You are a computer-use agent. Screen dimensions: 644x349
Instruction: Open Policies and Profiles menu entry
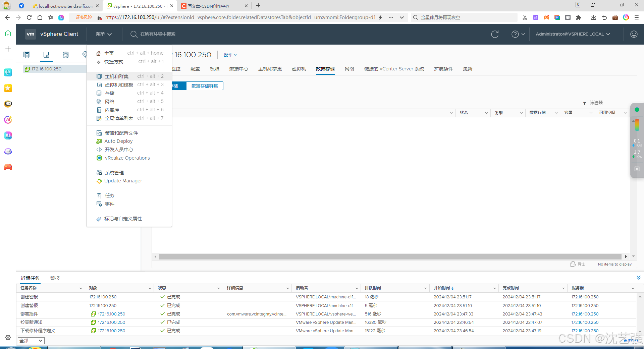point(129,133)
